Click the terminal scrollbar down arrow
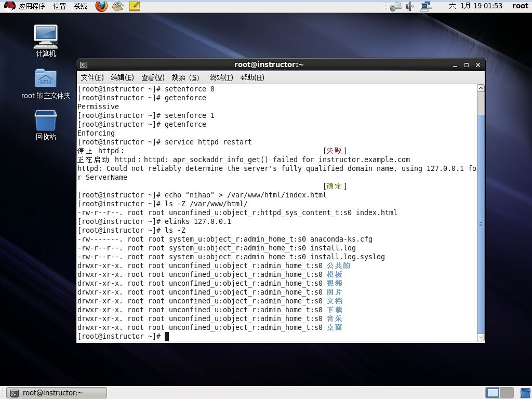The width and height of the screenshot is (532, 399). 481,337
